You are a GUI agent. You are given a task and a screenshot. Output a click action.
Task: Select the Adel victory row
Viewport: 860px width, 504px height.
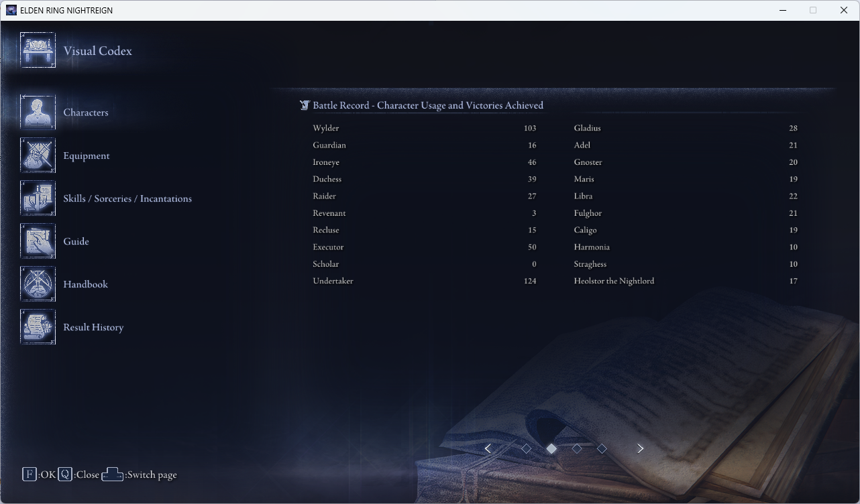click(686, 145)
